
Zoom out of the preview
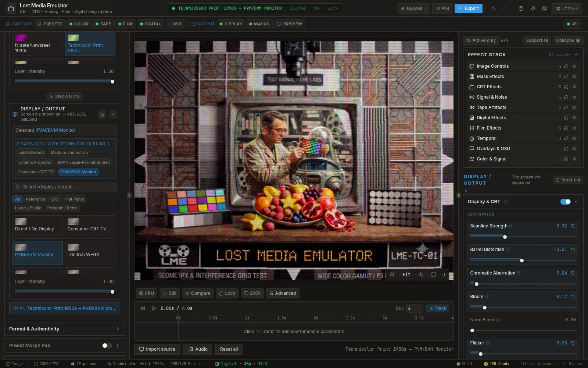pyautogui.click(x=392, y=275)
